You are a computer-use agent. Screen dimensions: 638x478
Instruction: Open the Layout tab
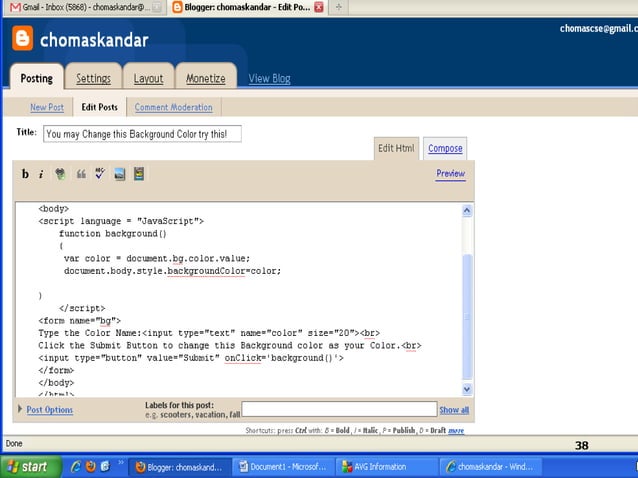coord(148,78)
